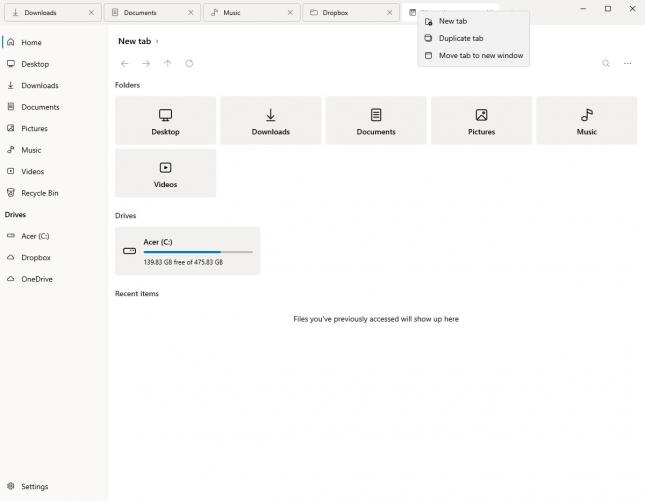This screenshot has width=645, height=501.
Task: Switch to the Dropbox tab
Action: tap(351, 13)
